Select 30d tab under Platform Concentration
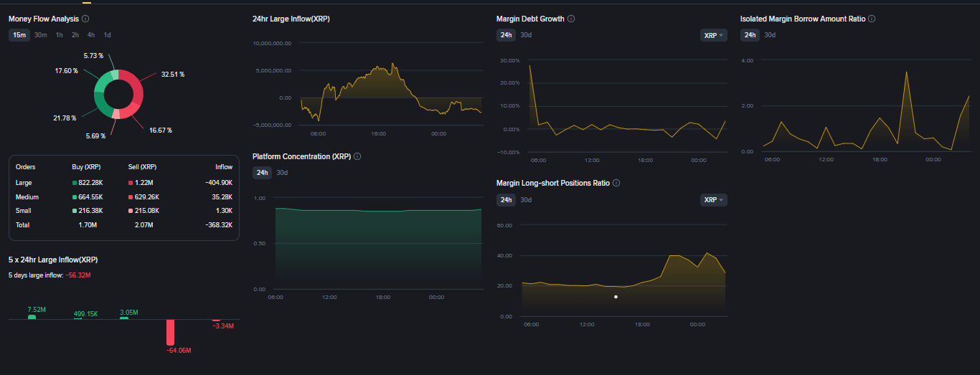The width and height of the screenshot is (980, 375). (282, 173)
